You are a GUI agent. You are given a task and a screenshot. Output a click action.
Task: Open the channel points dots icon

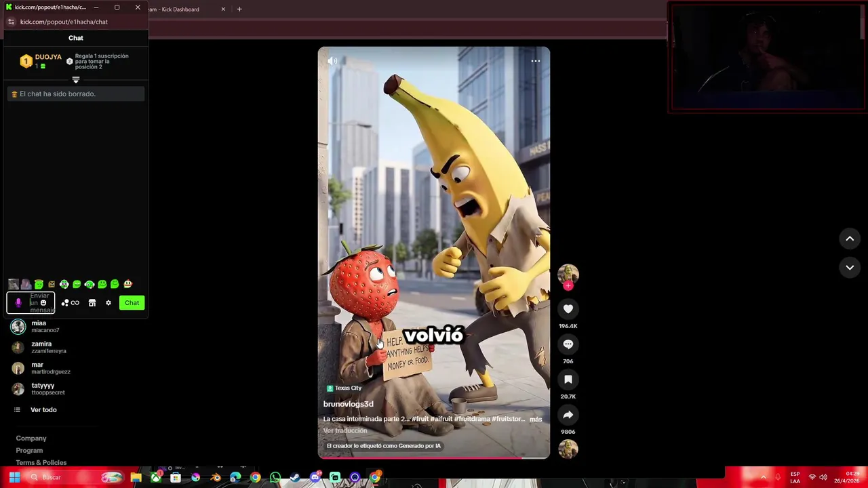[65, 303]
